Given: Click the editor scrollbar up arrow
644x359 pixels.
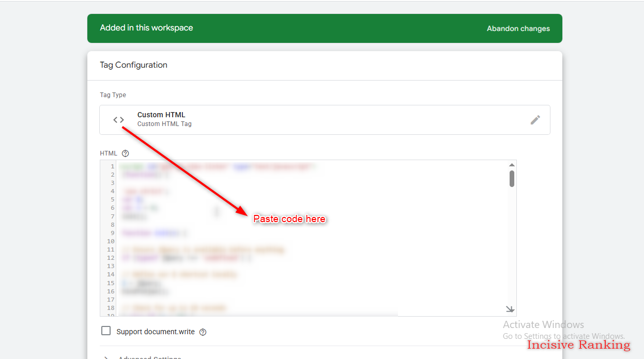Looking at the screenshot, I should [x=512, y=165].
